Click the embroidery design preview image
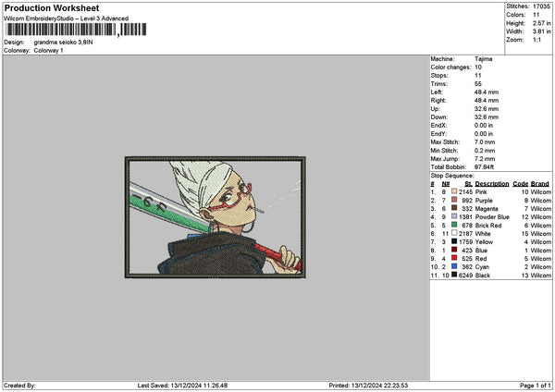The width and height of the screenshot is (555, 392). point(216,217)
